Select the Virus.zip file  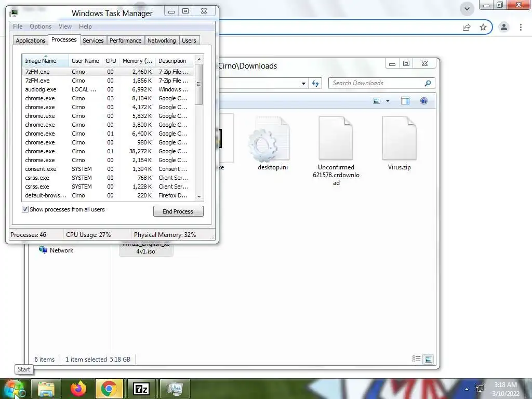[x=400, y=142]
